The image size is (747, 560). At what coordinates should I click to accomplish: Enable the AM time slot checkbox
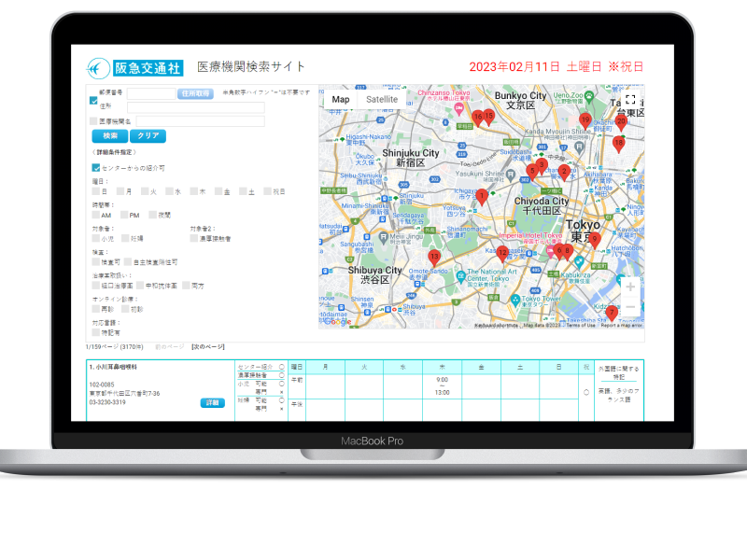[x=95, y=215]
